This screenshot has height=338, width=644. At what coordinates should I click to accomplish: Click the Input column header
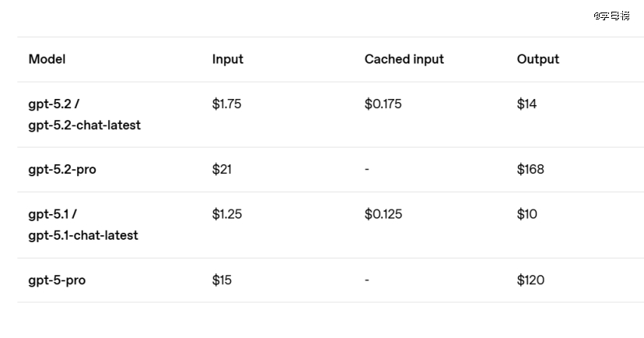tap(227, 59)
